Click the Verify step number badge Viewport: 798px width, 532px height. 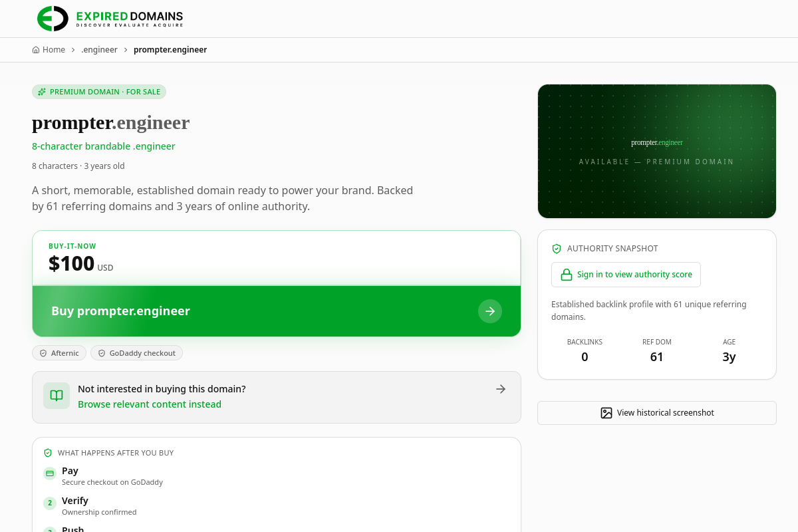click(50, 503)
